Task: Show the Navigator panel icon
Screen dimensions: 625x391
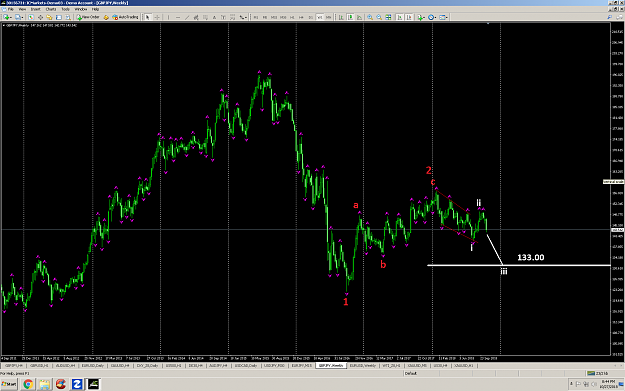Action: tap(49, 17)
